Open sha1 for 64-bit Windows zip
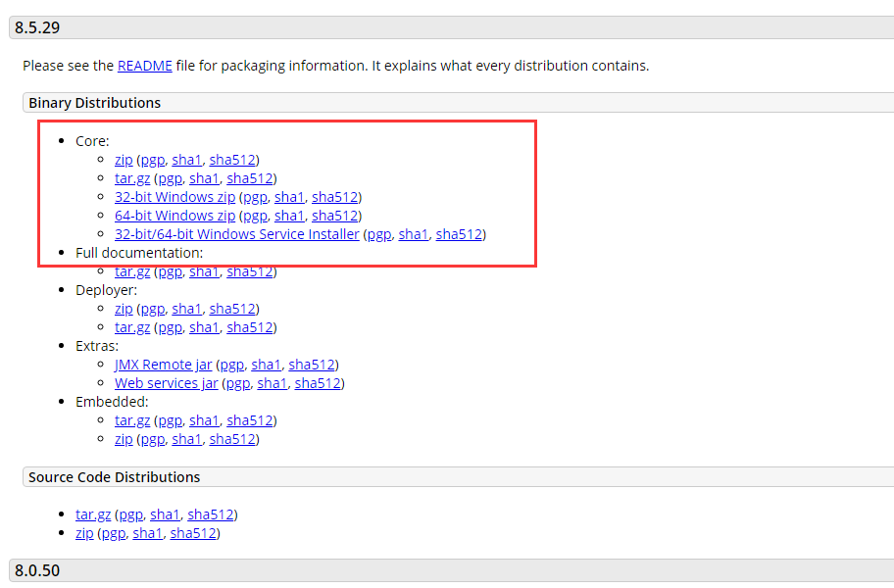 click(x=289, y=216)
